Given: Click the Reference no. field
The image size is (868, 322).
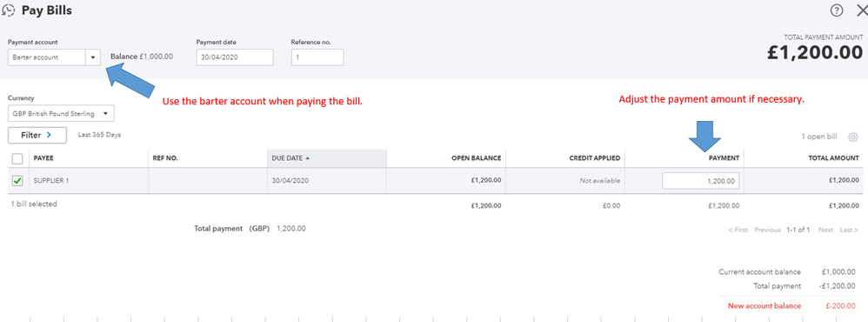Looking at the screenshot, I should point(317,57).
